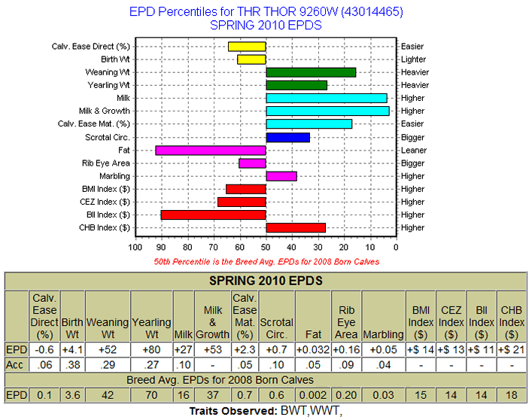
Task: Click the EPD value +52 cell
Action: [x=108, y=349]
